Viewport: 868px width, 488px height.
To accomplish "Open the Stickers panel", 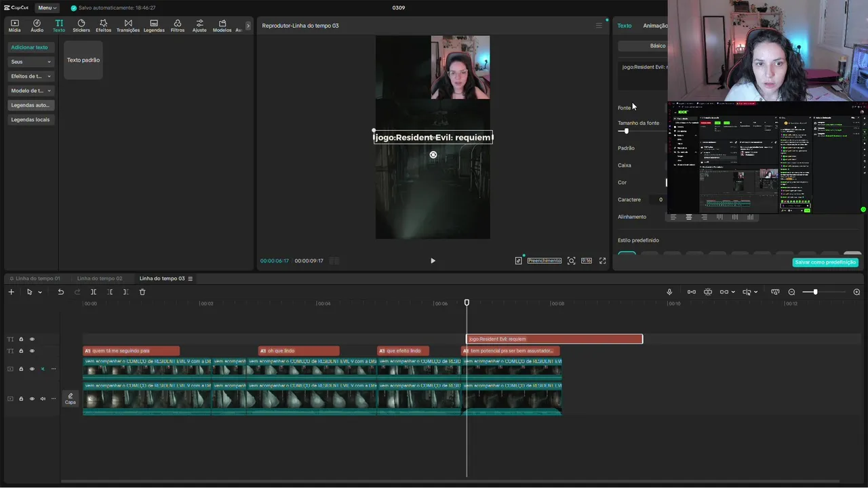I will click(81, 26).
